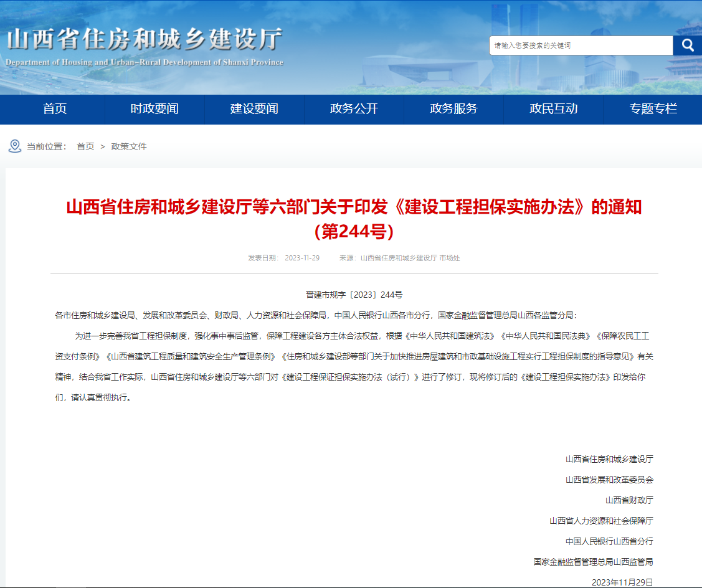Open the 政务公开 navigation menu item
Viewport: 702px width, 588px height.
[x=354, y=110]
